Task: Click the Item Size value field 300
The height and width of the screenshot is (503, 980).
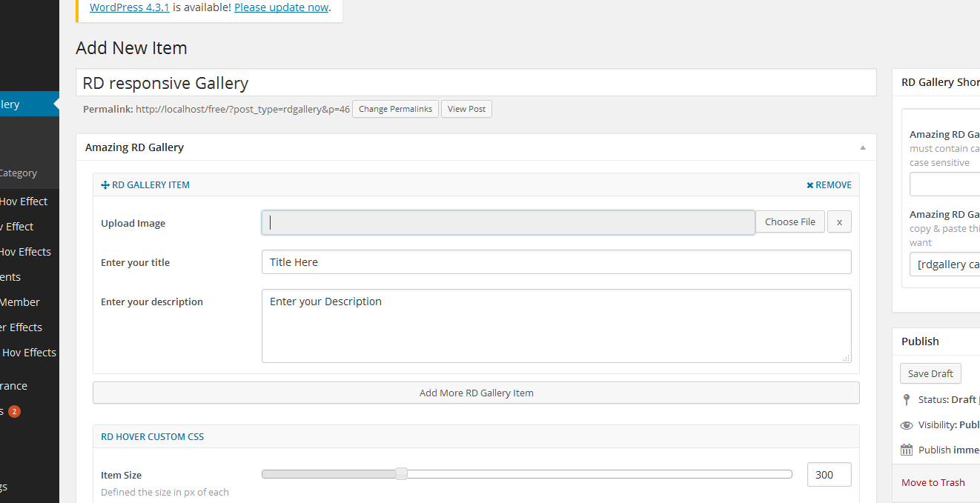Action: (x=829, y=475)
